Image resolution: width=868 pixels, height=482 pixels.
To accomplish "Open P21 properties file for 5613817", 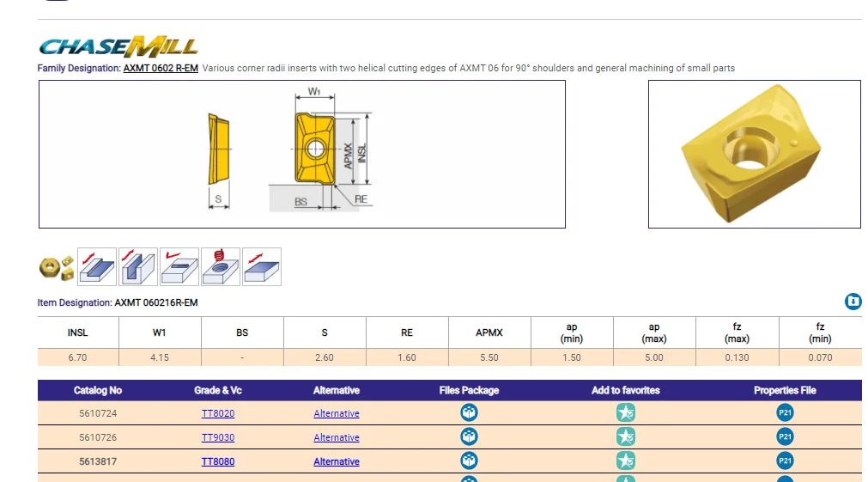I will coord(785,461).
